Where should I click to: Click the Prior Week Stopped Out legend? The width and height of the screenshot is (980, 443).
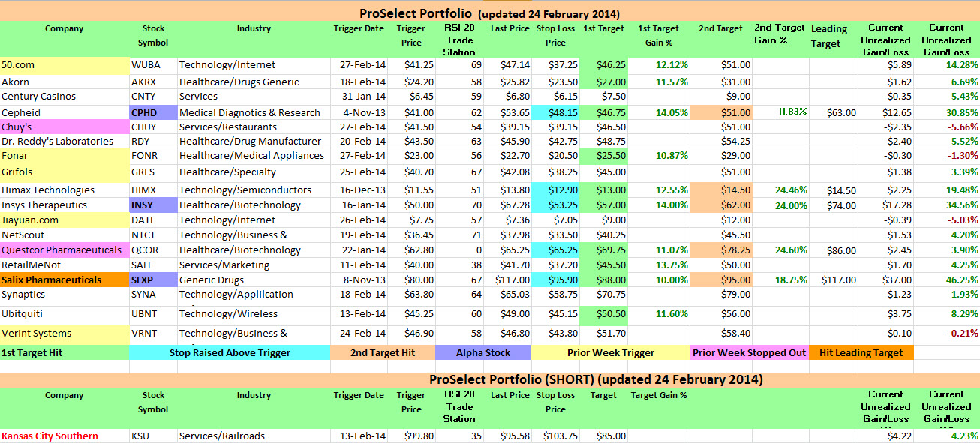click(x=749, y=352)
